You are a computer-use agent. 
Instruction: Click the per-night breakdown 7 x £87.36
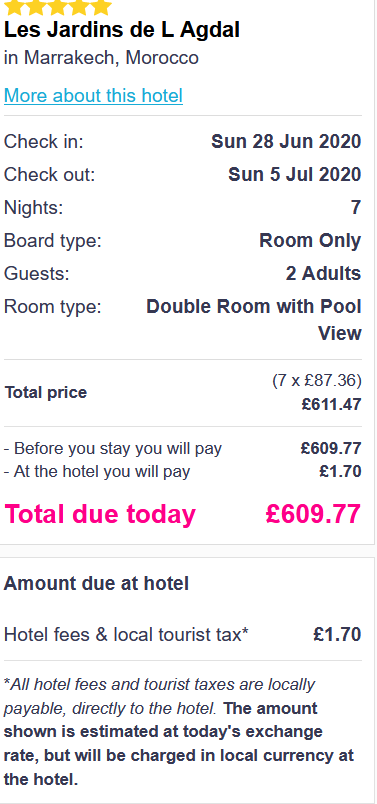317,381
